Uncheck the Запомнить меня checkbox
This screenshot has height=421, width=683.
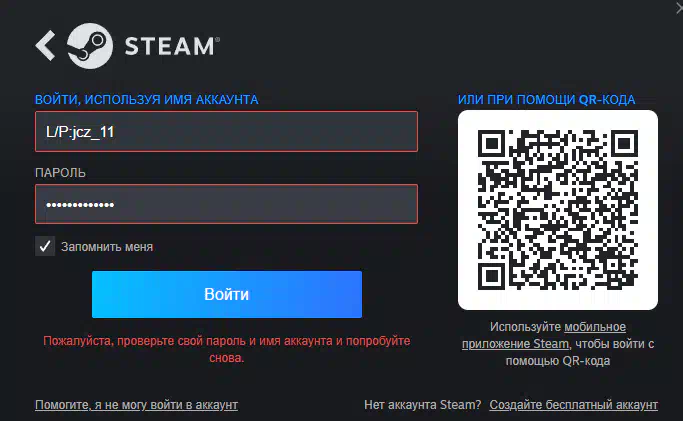coord(45,246)
